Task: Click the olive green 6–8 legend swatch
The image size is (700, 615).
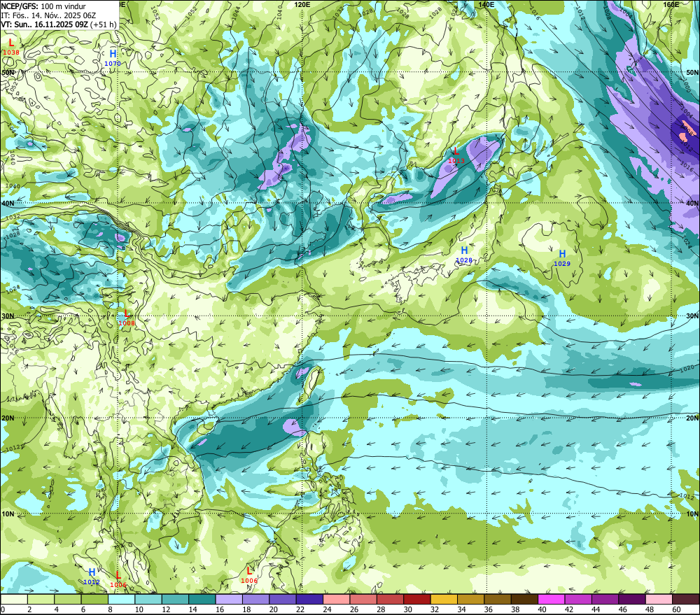Action: click(94, 599)
